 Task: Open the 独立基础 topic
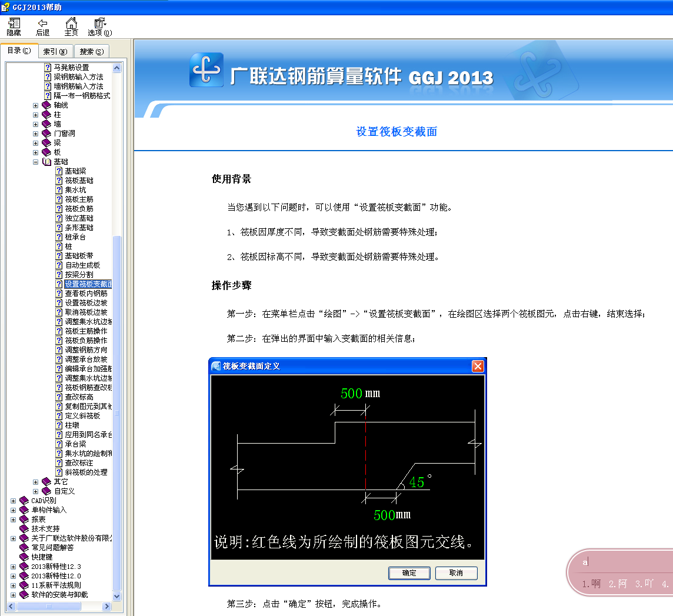pyautogui.click(x=79, y=218)
